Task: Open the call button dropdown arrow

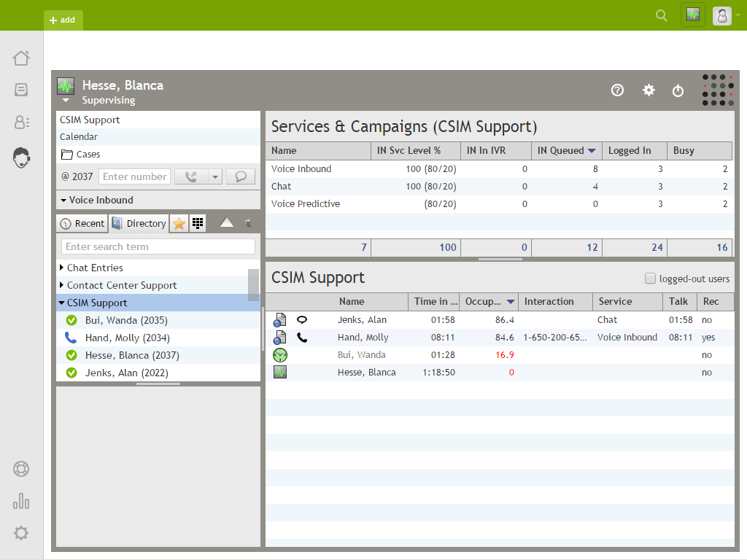Action: 214,176
